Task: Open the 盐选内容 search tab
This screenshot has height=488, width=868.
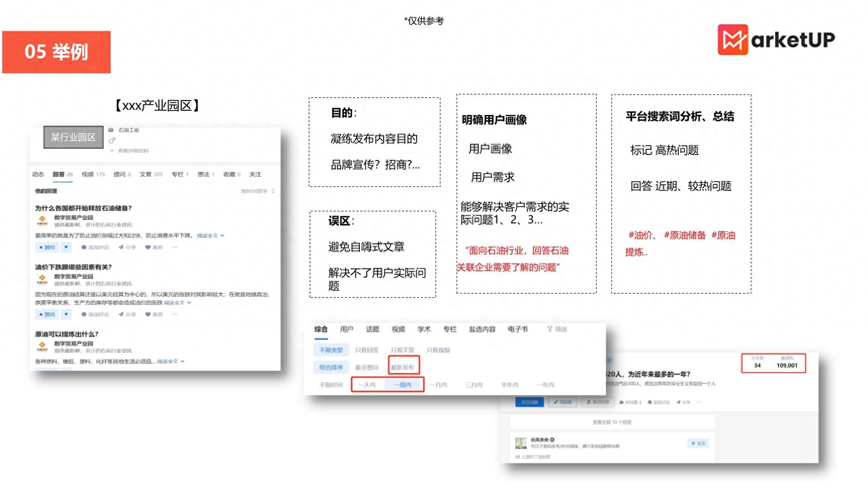Action: pyautogui.click(x=482, y=329)
